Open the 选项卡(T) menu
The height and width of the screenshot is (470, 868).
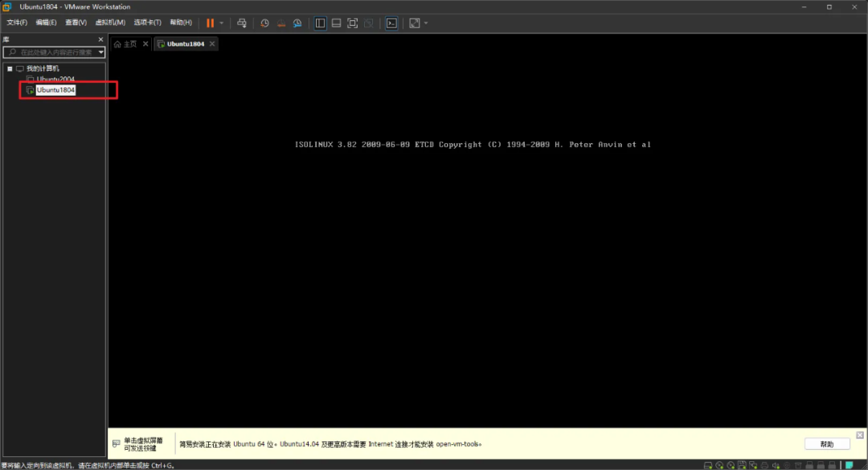coord(147,22)
